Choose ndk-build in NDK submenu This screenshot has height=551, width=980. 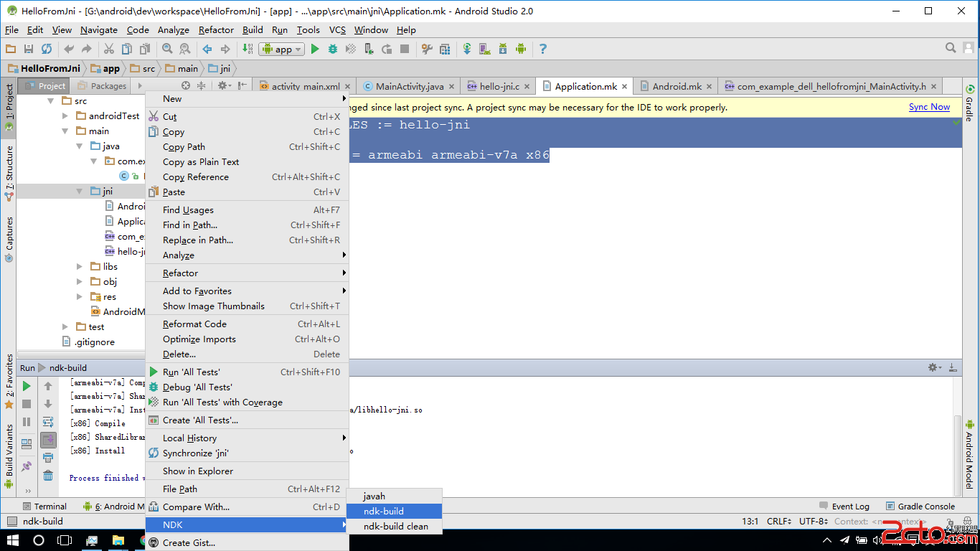click(x=394, y=511)
